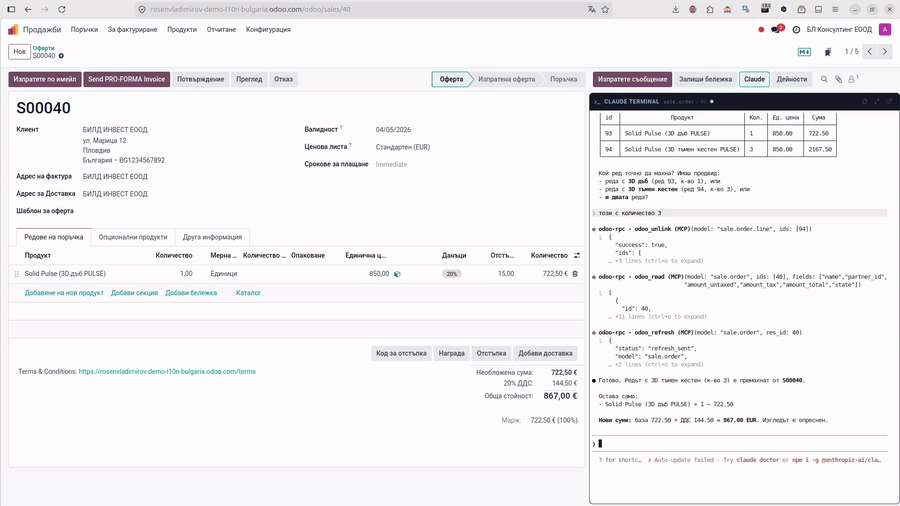
Task: Click the Odoo Sales app logo
Action: pyautogui.click(x=13, y=29)
